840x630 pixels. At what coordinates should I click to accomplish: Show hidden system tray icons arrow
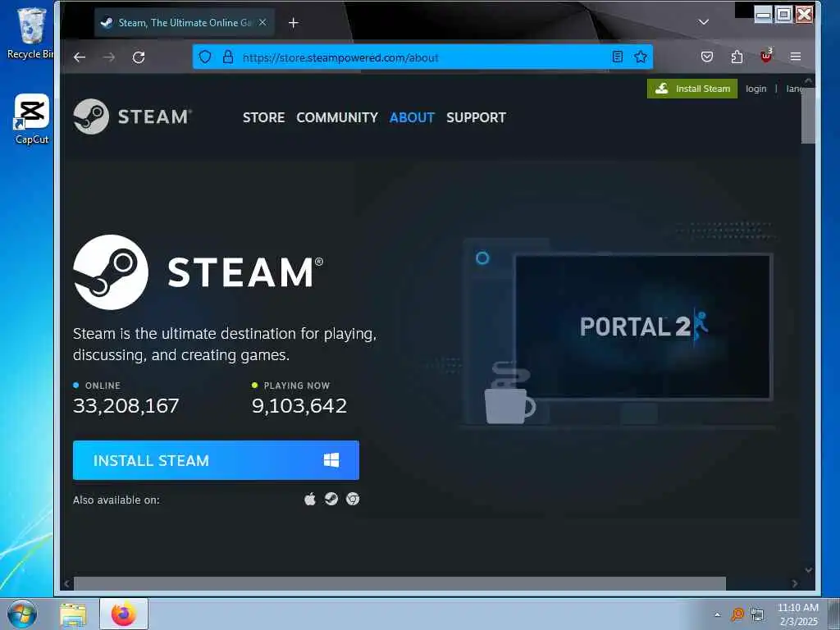click(x=717, y=614)
